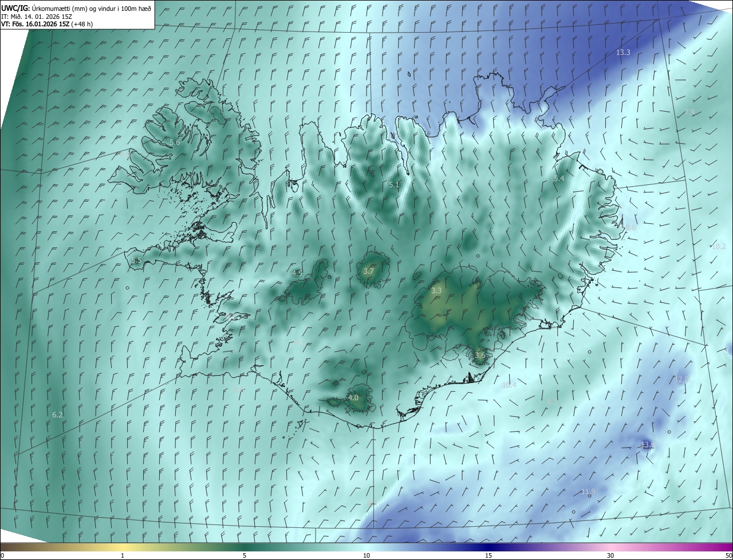Click the 5.1 value in north Iceland
The width and height of the screenshot is (733, 560).
[x=394, y=185]
